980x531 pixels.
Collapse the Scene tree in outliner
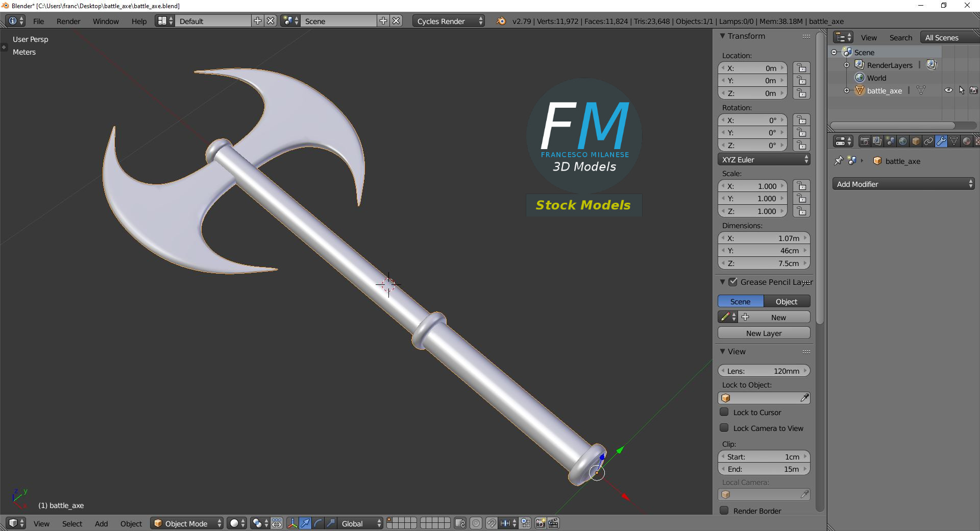tap(834, 52)
